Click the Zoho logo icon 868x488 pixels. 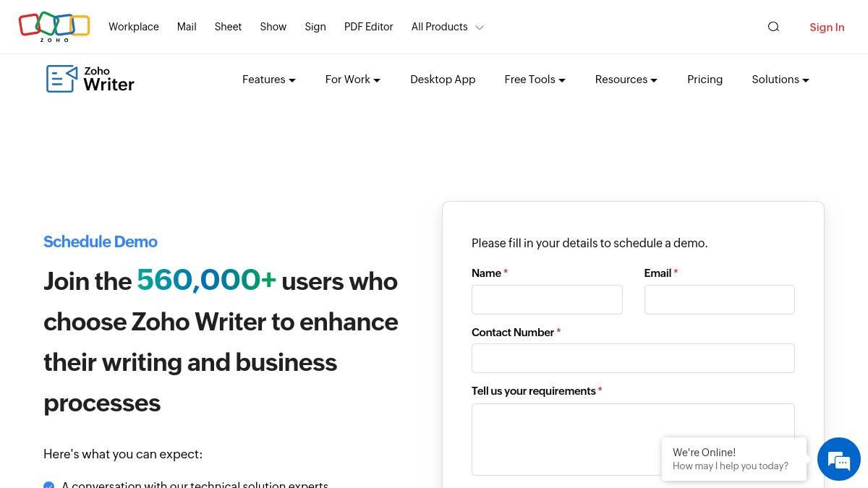coord(54,27)
